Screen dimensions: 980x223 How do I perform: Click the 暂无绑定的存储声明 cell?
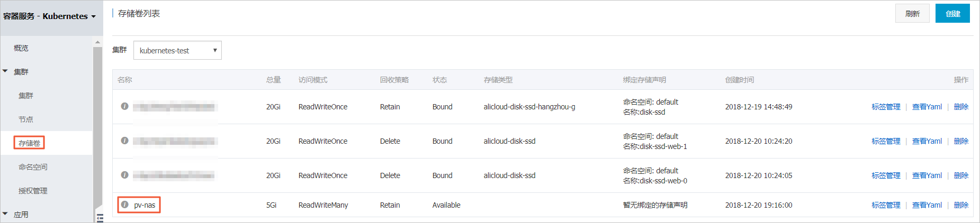655,205
